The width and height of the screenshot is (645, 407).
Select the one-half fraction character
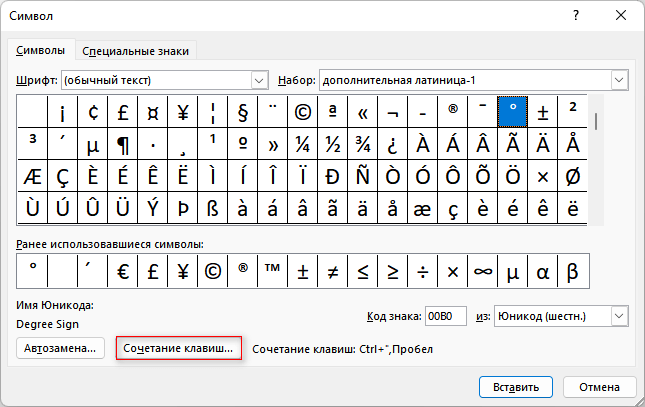tap(332, 143)
